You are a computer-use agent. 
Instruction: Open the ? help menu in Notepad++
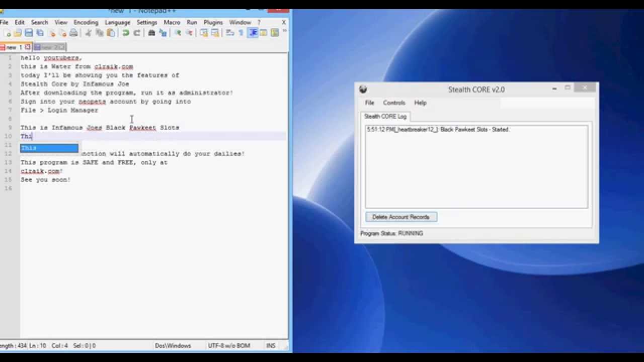click(x=259, y=23)
